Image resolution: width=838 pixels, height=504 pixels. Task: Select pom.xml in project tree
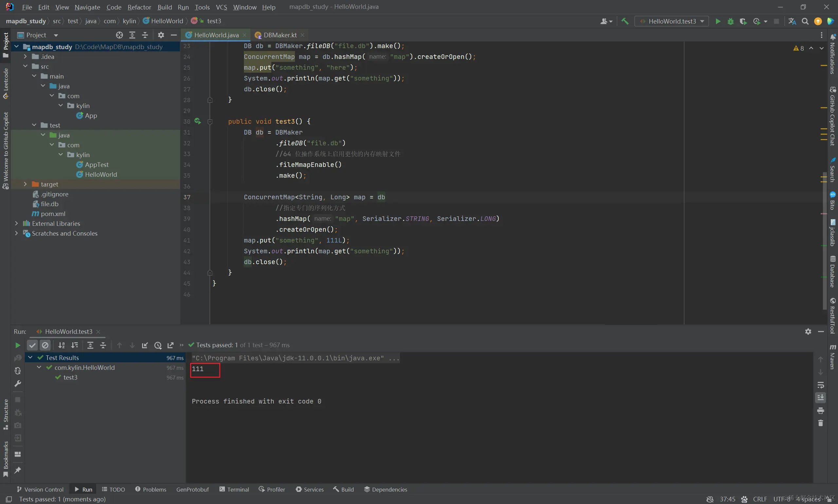click(53, 214)
